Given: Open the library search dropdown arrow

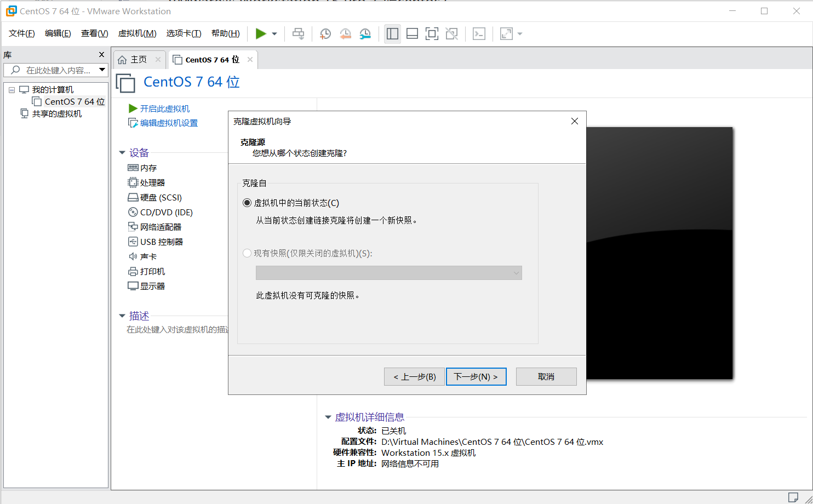Looking at the screenshot, I should [x=102, y=70].
